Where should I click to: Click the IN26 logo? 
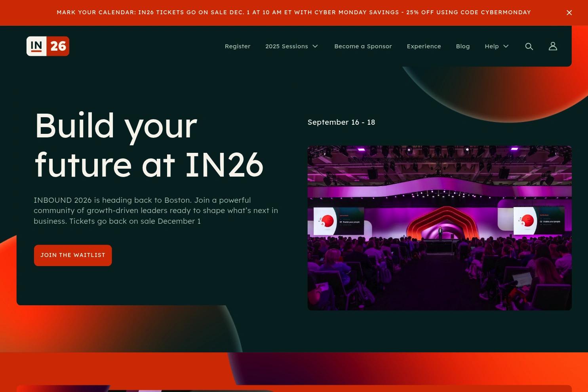point(48,46)
